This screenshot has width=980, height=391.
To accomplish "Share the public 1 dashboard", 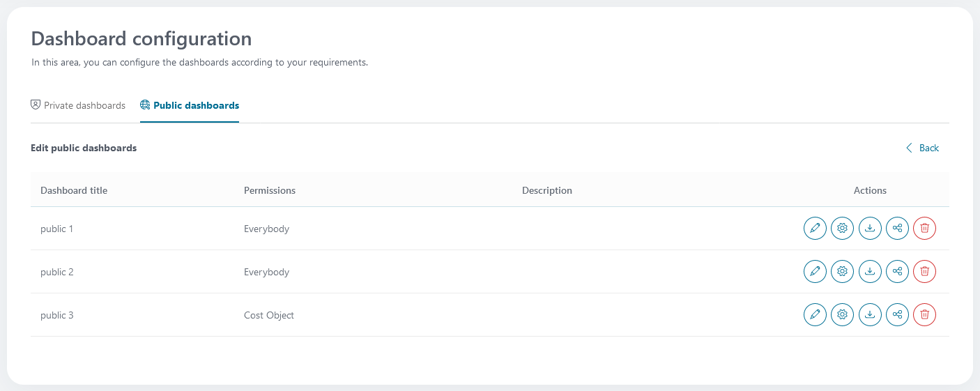I will tap(897, 228).
